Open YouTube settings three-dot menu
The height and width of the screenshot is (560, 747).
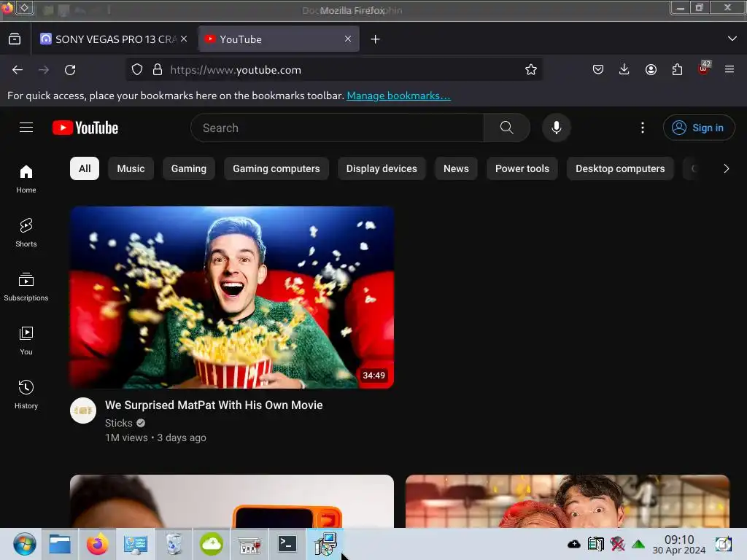(x=642, y=128)
